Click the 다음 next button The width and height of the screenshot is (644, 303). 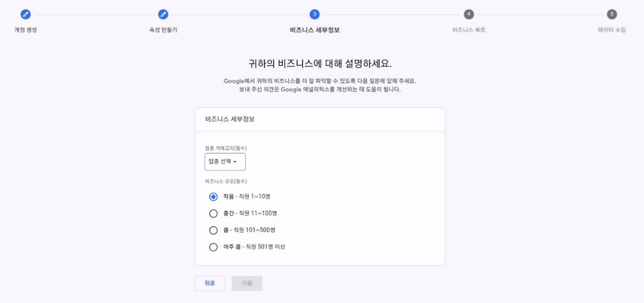pos(247,283)
